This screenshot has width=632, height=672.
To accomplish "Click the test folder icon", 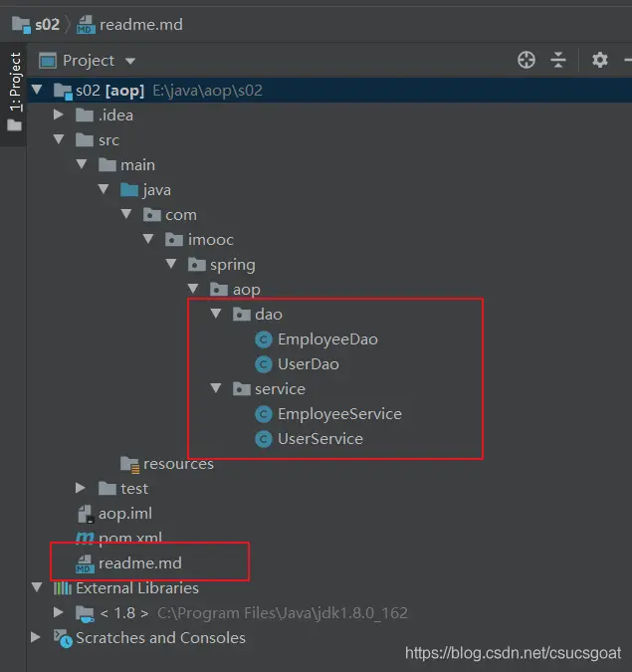I will [107, 489].
